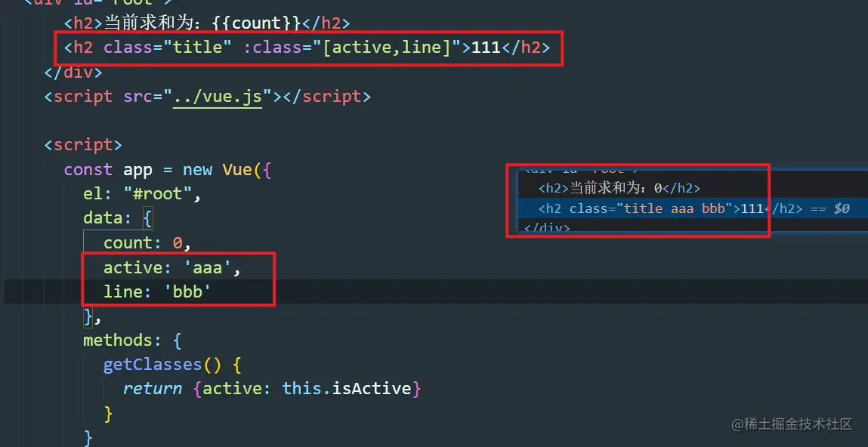Click the '../vue.js' script source link
The width and height of the screenshot is (868, 447).
coord(217,96)
